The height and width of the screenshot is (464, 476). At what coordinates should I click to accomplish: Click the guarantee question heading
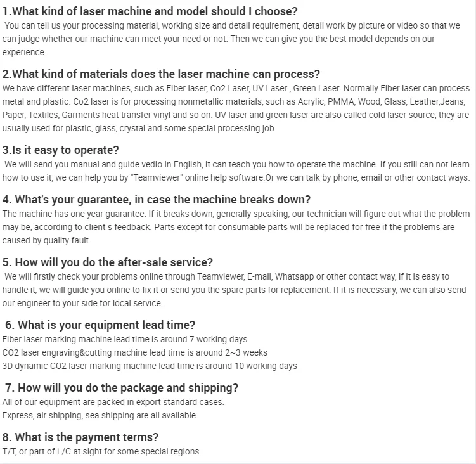click(157, 200)
